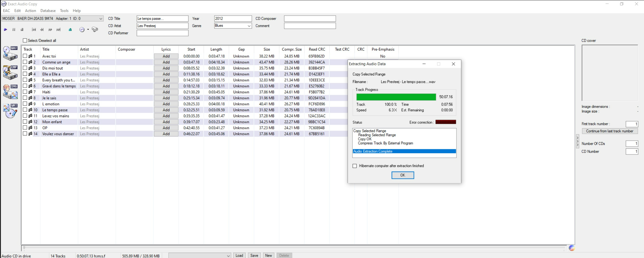This screenshot has width=644, height=258.
Task: Check the box for track 2 Comme un ange
Action: (25, 62)
